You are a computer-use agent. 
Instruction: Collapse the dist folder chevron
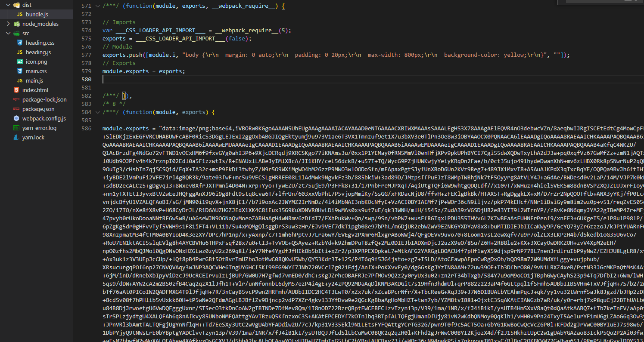[x=8, y=5]
